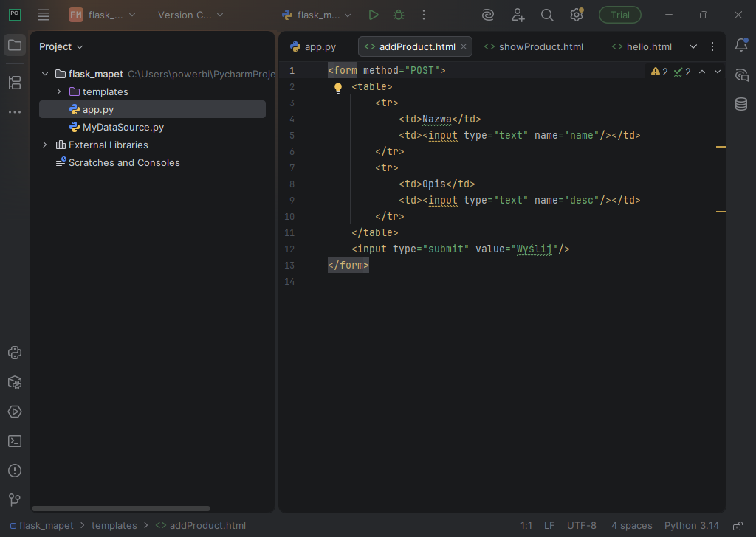Click the warning stripe mark near line 5
Image resolution: width=756 pixels, height=537 pixels.
click(x=721, y=146)
